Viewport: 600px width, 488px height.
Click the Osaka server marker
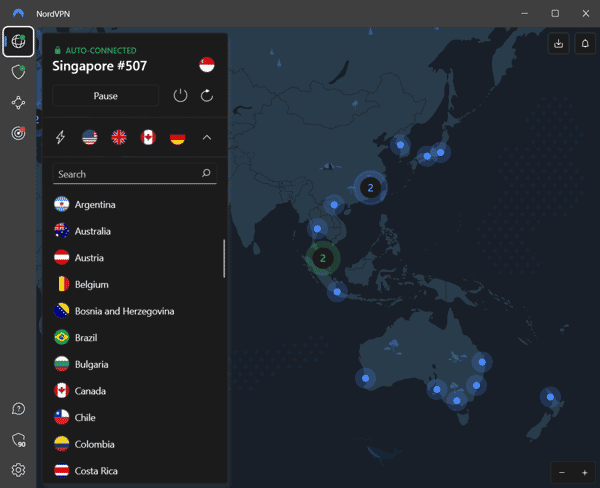point(427,156)
